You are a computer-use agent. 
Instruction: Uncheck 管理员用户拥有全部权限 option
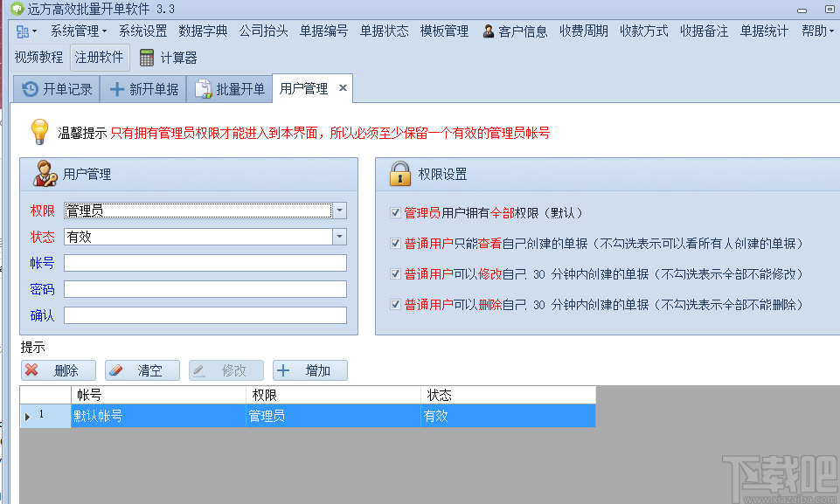coord(395,210)
